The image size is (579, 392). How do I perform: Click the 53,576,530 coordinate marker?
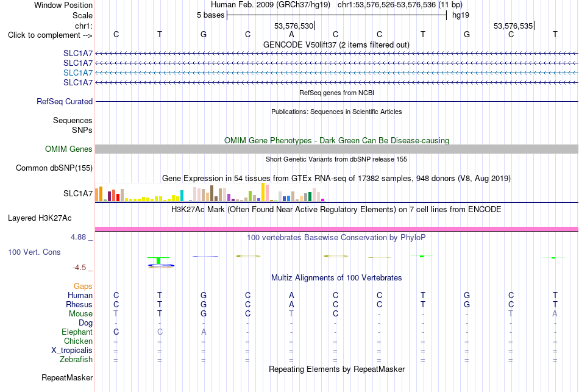coord(294,26)
